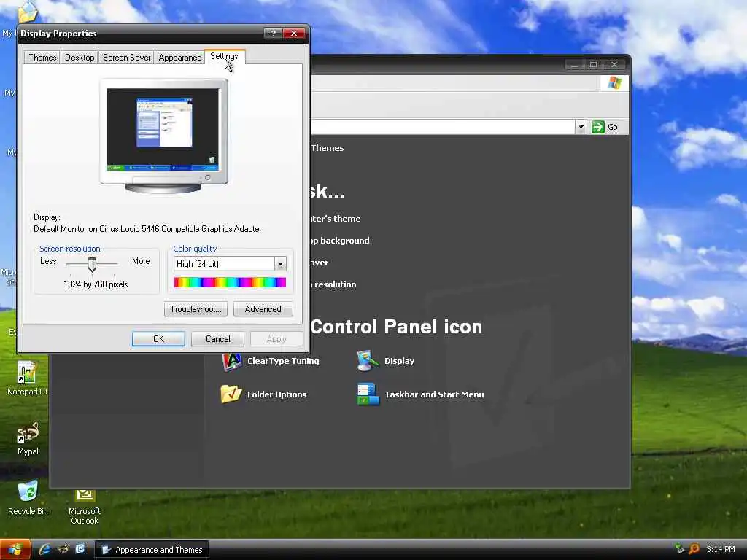This screenshot has width=747, height=560.
Task: Click the Apply button
Action: (276, 338)
